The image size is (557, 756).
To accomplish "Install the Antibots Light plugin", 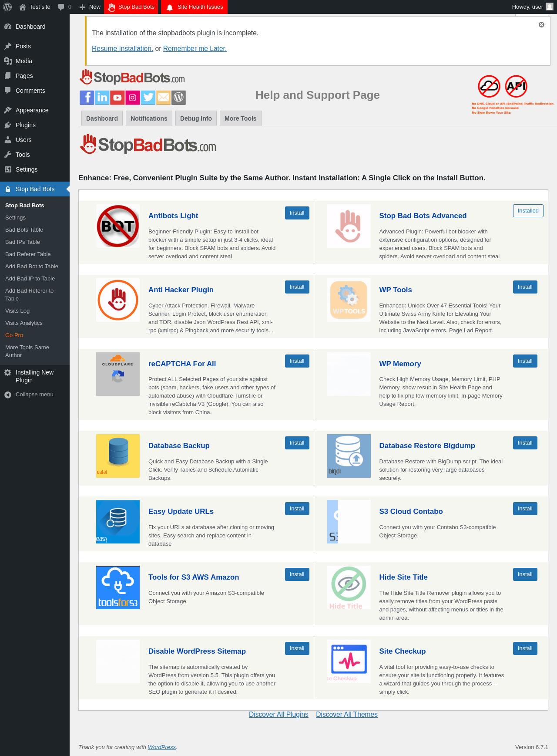I will (297, 213).
